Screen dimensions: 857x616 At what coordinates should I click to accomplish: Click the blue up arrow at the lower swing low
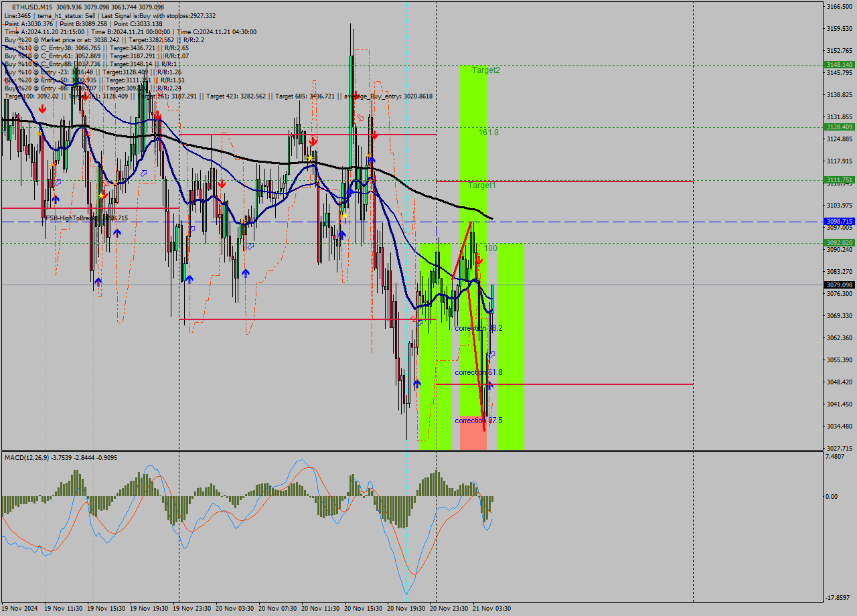[418, 383]
